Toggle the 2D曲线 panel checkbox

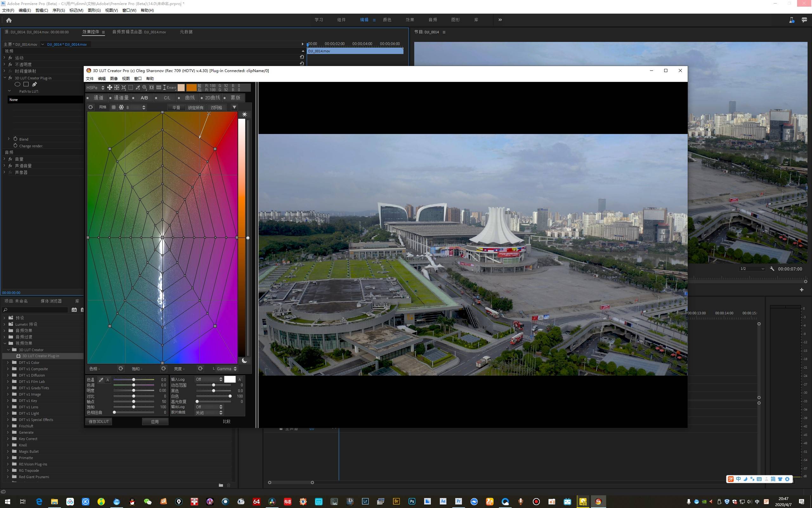(x=202, y=98)
